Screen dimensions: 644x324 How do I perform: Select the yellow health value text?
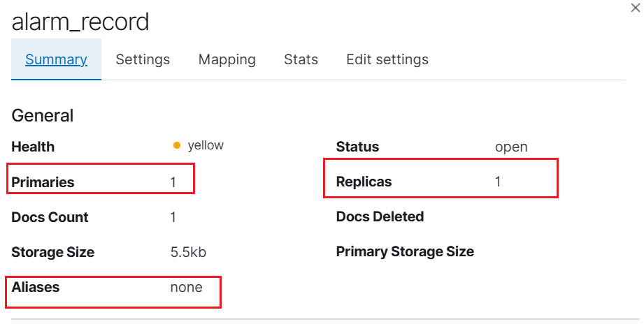206,145
